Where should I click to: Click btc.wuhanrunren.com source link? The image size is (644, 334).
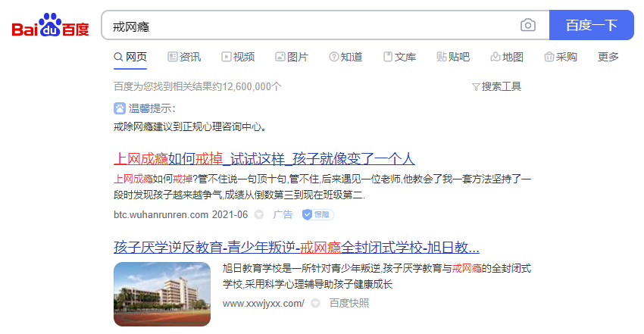pyautogui.click(x=161, y=214)
